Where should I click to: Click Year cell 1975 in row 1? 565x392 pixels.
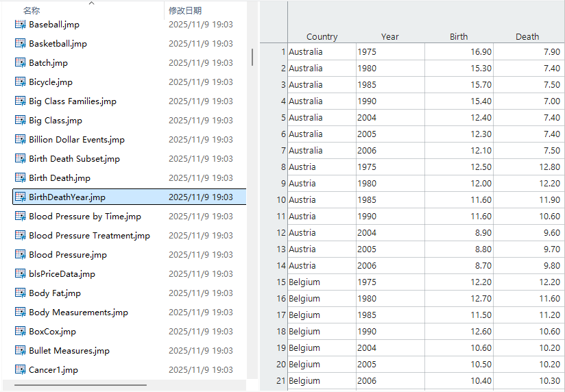pos(390,52)
